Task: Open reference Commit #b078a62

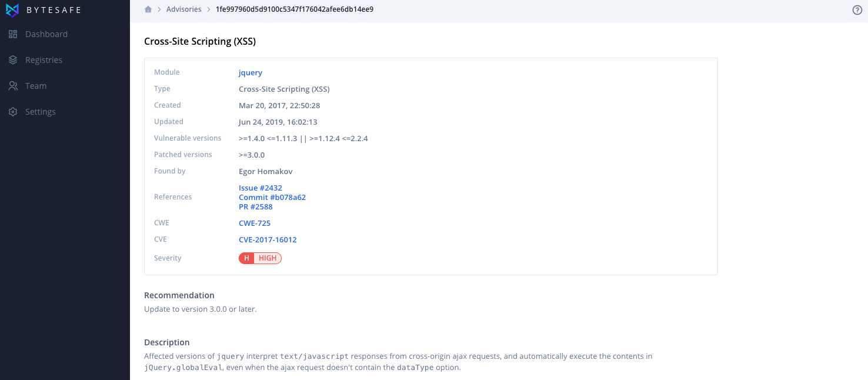Action: (272, 198)
